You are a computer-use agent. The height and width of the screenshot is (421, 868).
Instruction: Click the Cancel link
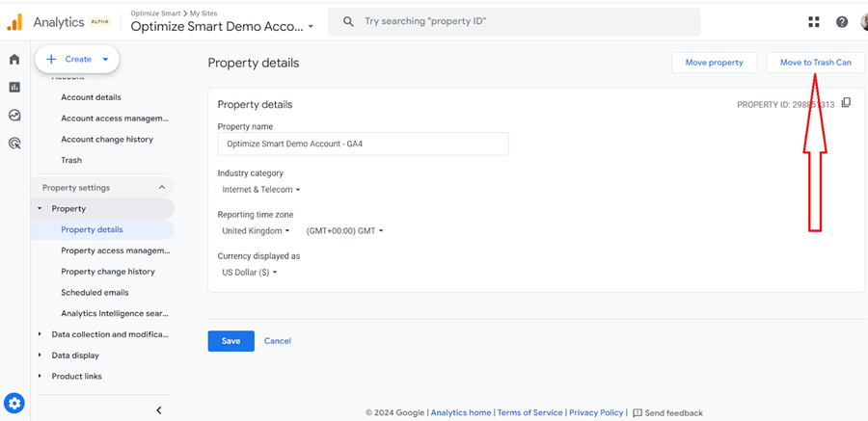pyautogui.click(x=278, y=341)
